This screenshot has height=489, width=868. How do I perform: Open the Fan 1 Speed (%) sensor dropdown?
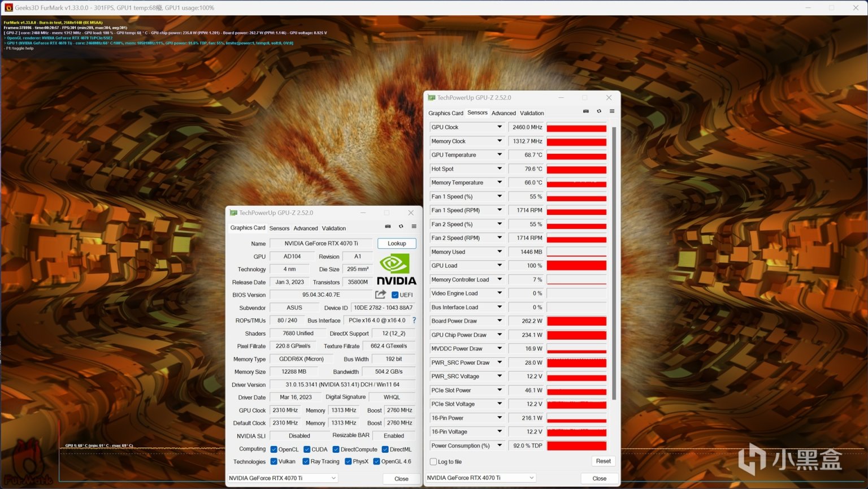500,196
